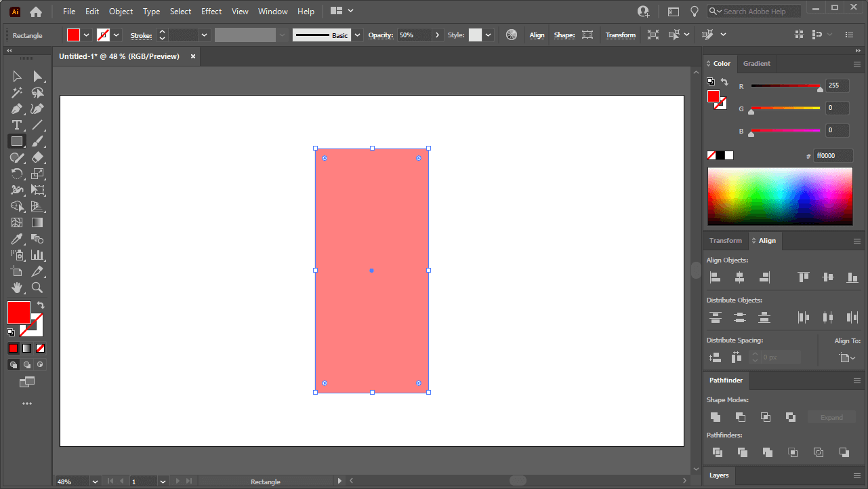Image resolution: width=868 pixels, height=489 pixels.
Task: Open stroke weight dropdown
Action: coord(204,35)
